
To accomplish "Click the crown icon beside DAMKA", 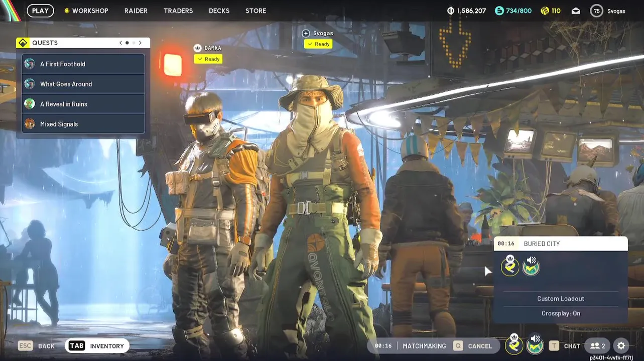I will [197, 48].
